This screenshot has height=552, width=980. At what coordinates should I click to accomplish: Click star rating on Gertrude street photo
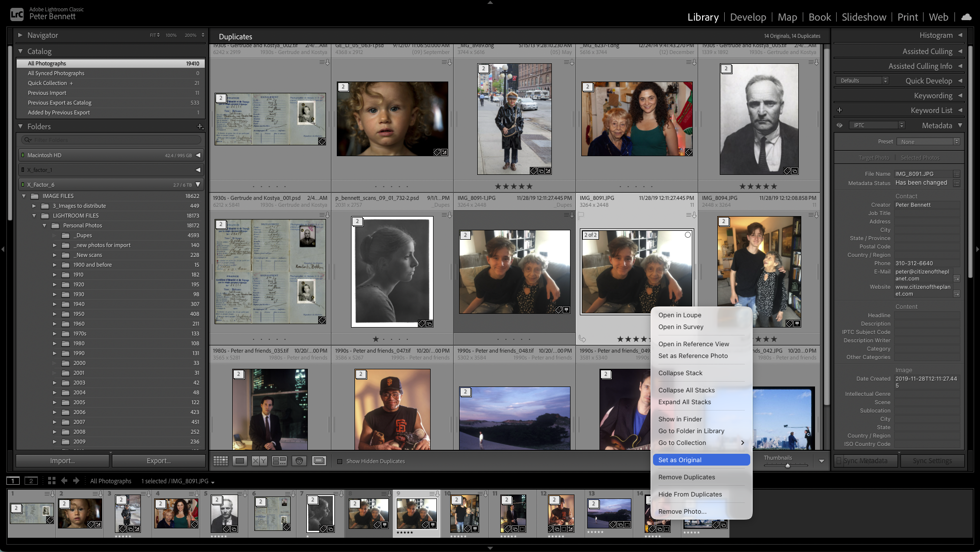click(514, 186)
